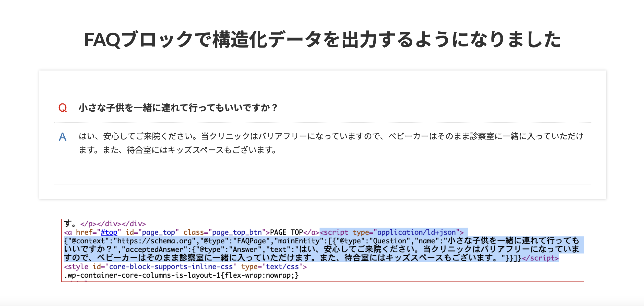Expand the question about bringing small children

pos(178,108)
